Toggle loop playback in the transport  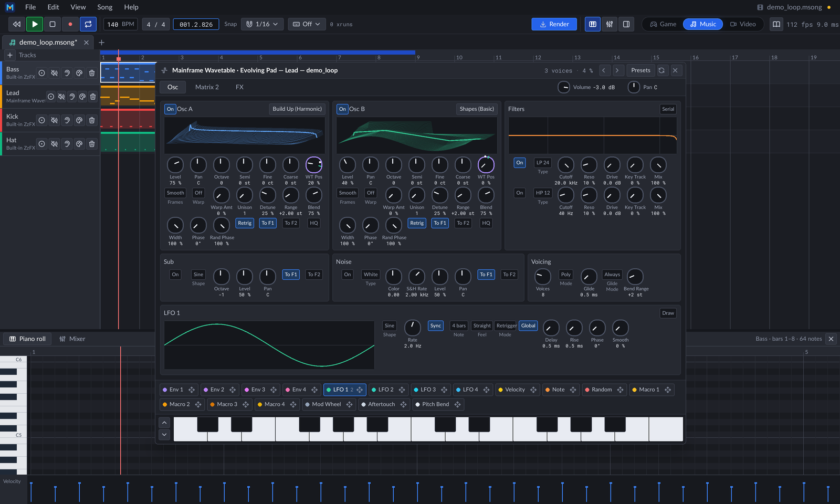(x=88, y=24)
